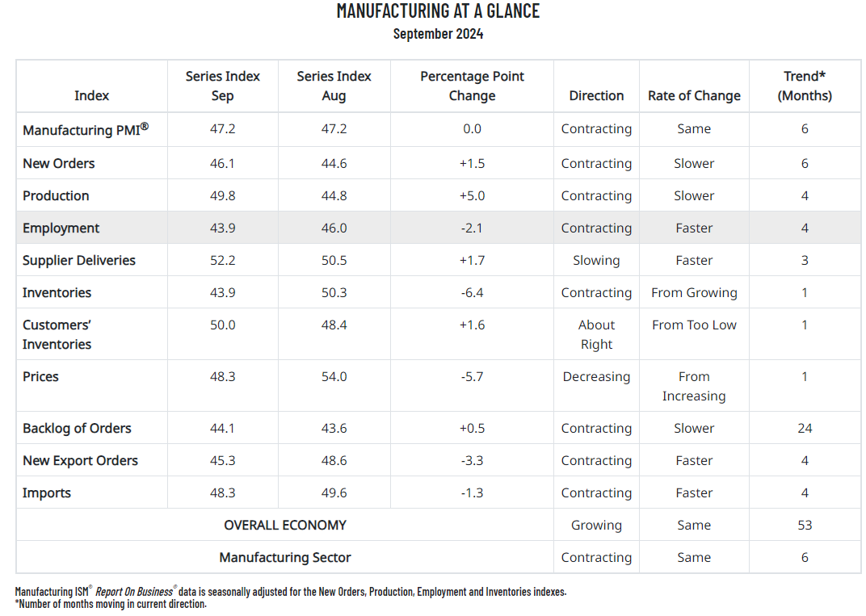Image resolution: width=866 pixels, height=616 pixels.
Task: Select the Manufacturing PMI row label
Action: pos(85,129)
